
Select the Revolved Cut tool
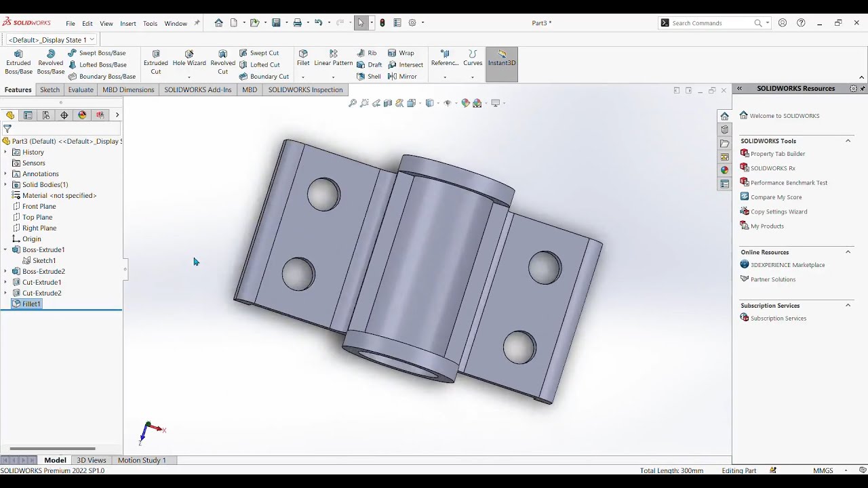coord(222,62)
